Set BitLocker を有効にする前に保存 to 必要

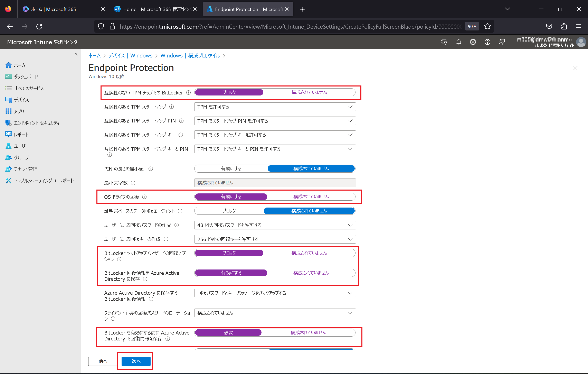pos(228,333)
